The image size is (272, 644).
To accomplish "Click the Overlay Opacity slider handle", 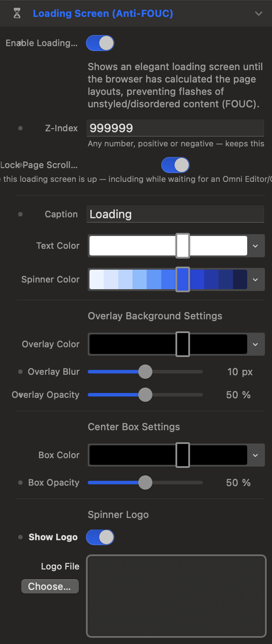I will 145,395.
